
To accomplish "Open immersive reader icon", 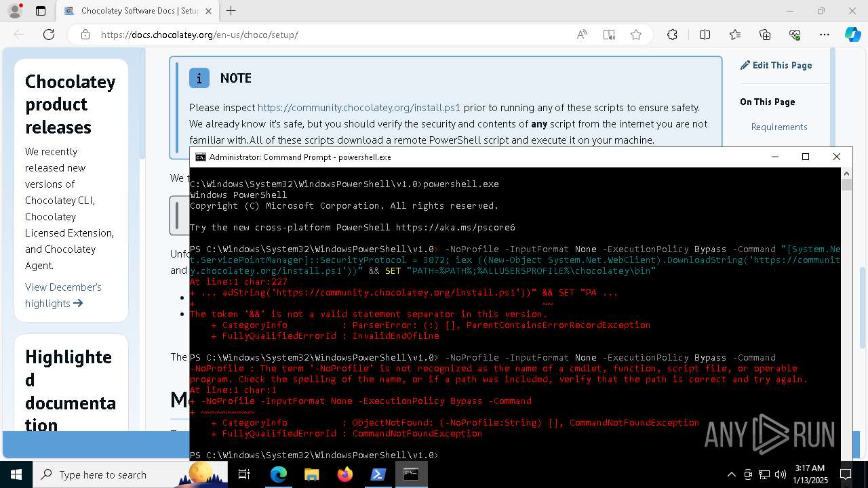I will 609,35.
